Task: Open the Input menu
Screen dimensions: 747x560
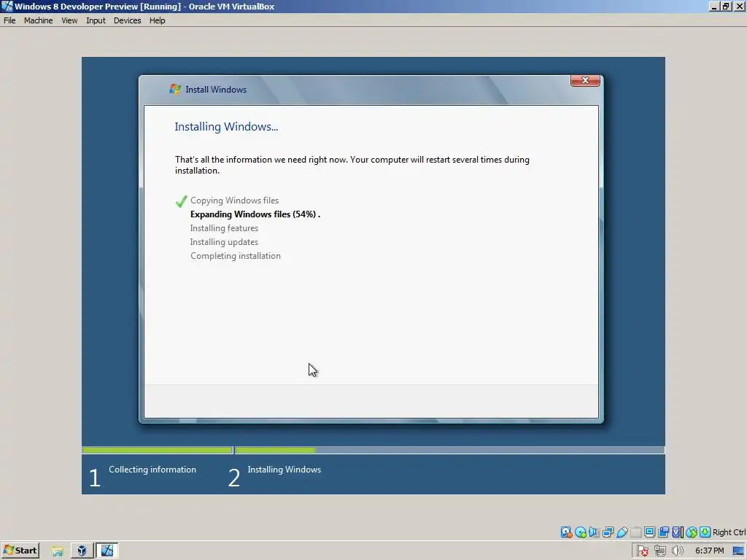Action: [96, 20]
